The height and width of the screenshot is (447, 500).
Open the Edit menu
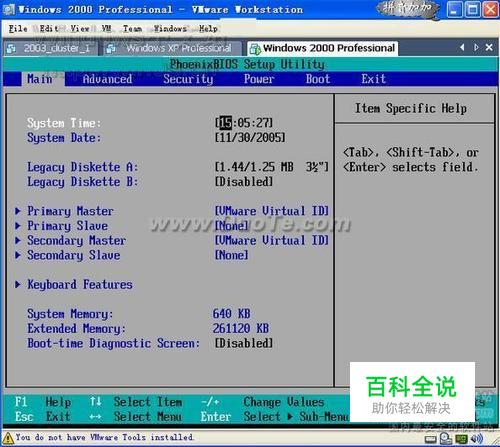49,29
